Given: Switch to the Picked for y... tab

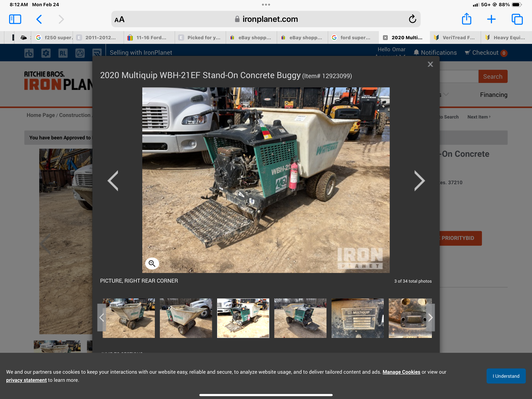Looking at the screenshot, I should coord(200,38).
